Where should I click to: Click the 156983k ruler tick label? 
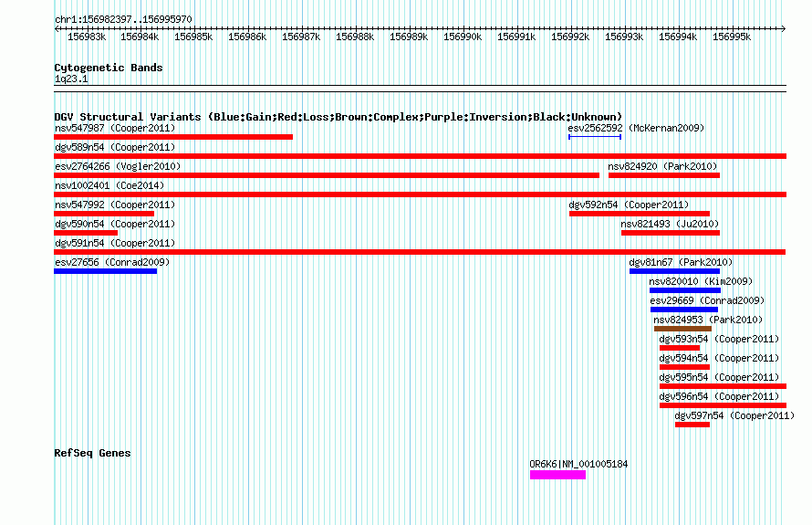click(87, 37)
